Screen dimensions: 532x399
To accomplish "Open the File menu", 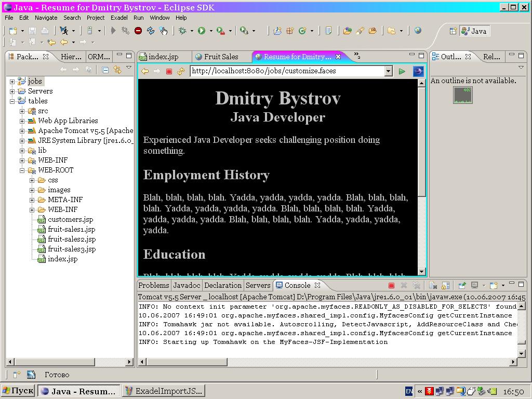I will 9,18.
